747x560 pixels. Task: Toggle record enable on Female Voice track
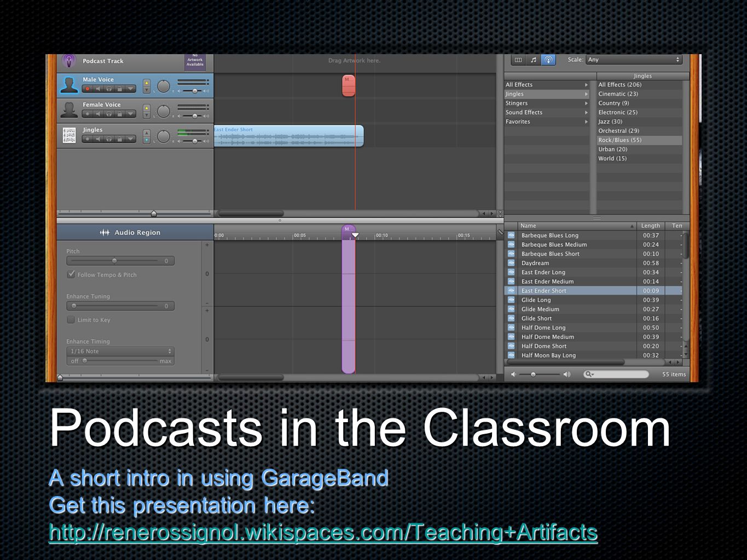point(87,114)
